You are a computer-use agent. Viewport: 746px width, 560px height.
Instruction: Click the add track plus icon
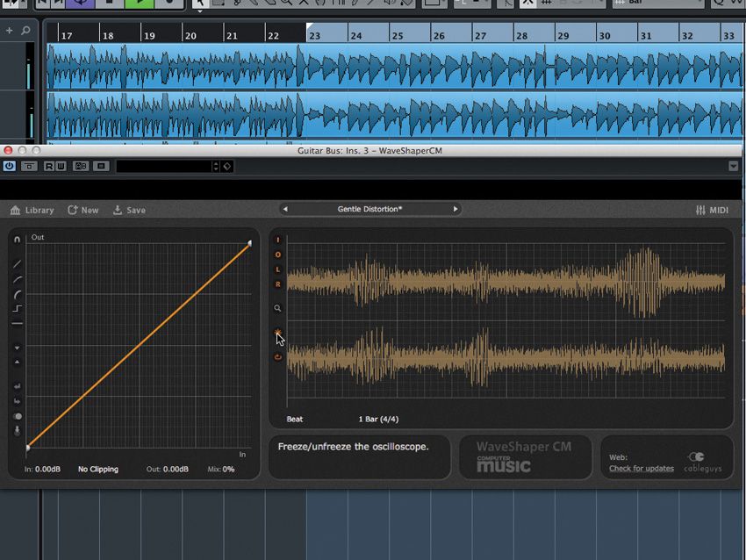[10, 31]
